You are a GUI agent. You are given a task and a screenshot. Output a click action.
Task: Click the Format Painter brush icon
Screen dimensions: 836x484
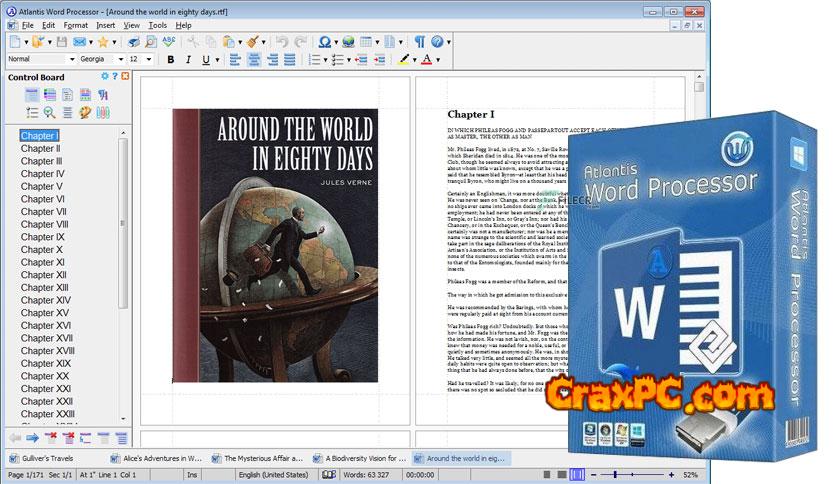(253, 42)
